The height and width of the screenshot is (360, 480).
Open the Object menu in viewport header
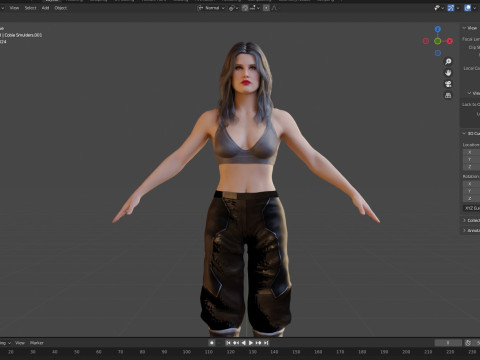coord(61,8)
